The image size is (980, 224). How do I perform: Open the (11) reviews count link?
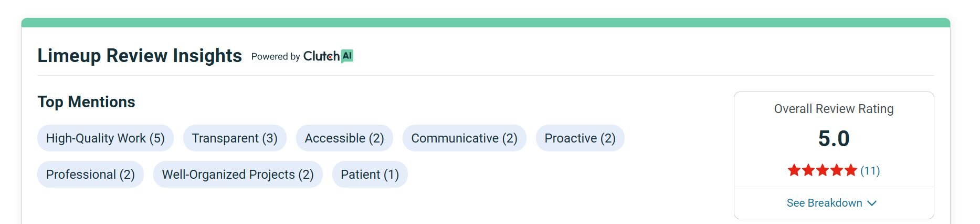coord(870,170)
